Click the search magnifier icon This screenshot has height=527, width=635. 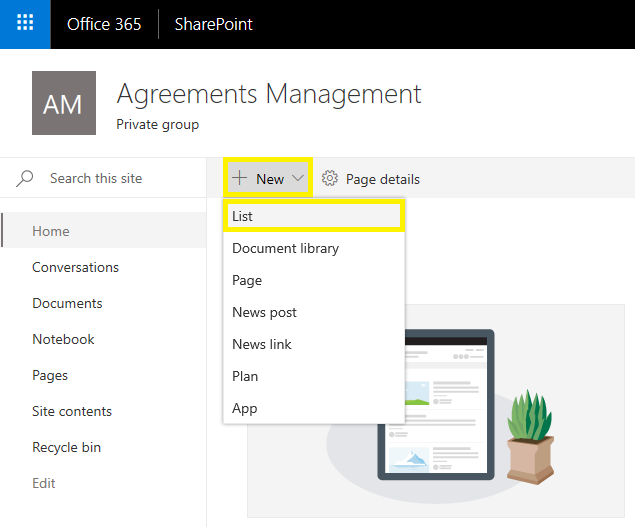(x=26, y=178)
